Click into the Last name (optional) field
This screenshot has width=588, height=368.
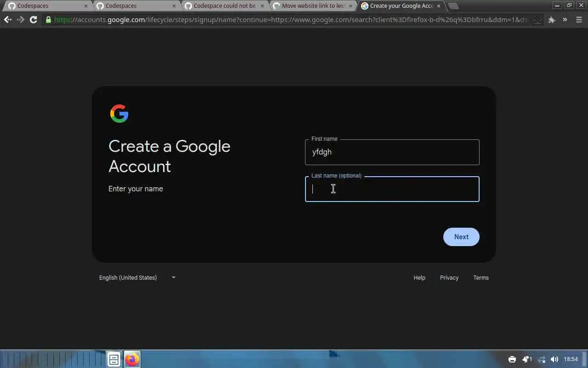(392, 189)
